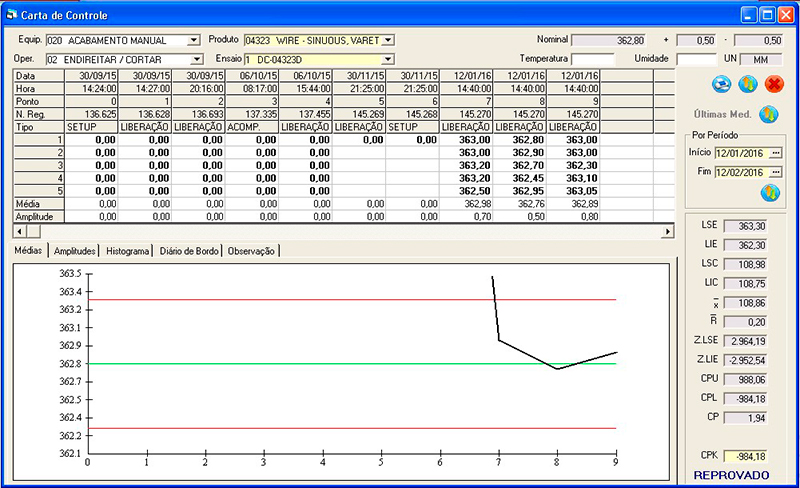Click the Amplitude row header
The image size is (800, 488).
39,216
